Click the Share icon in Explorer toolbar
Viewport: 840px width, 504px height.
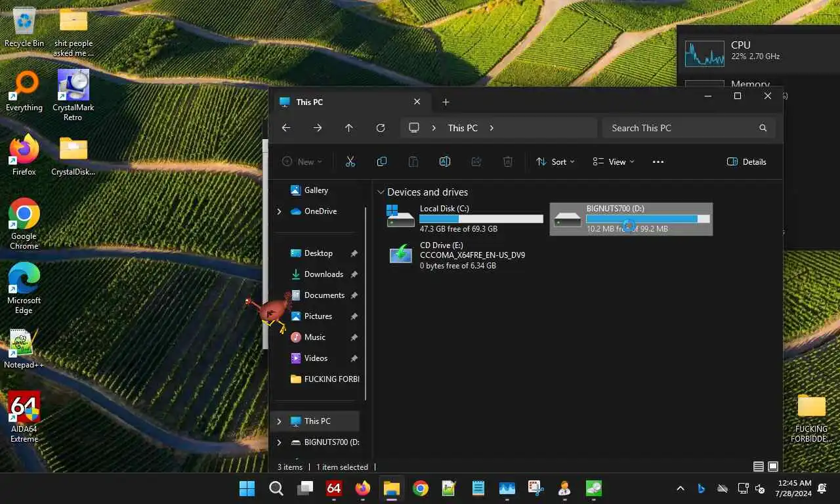476,161
